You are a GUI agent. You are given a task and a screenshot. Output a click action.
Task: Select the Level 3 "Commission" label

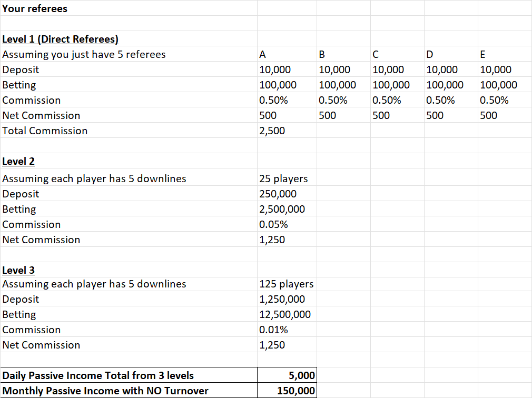point(32,330)
